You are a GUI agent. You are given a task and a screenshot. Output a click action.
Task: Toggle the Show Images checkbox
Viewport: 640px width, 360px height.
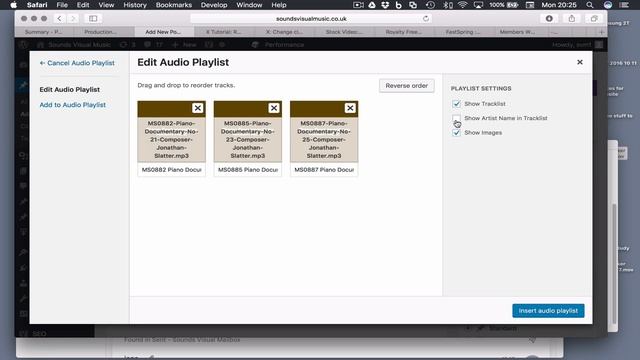pyautogui.click(x=456, y=133)
